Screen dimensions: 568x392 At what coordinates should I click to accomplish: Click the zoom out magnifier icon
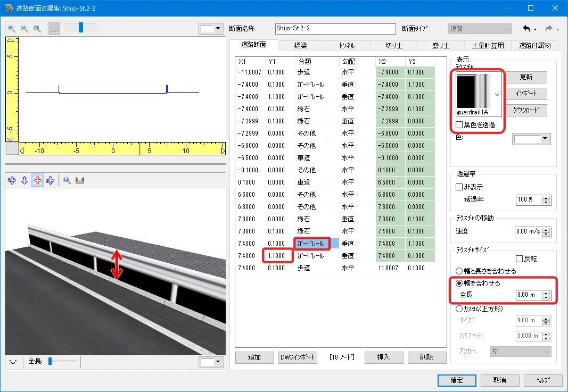[24, 28]
